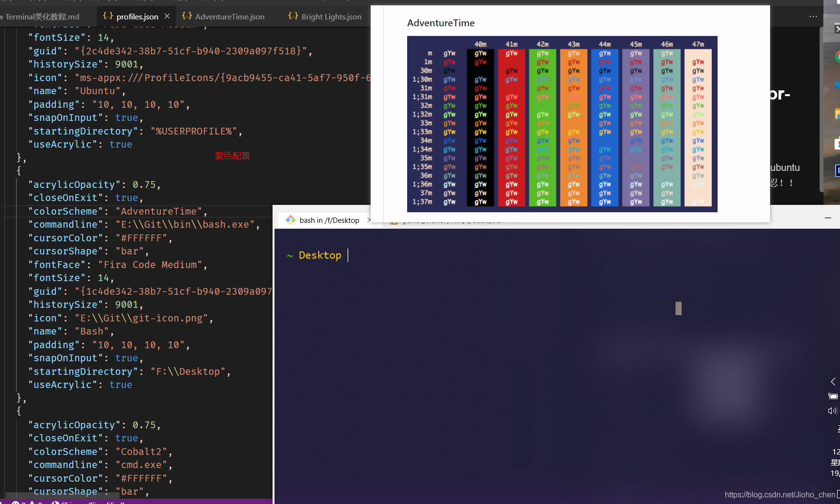Click the red 41m color column

pos(512,128)
